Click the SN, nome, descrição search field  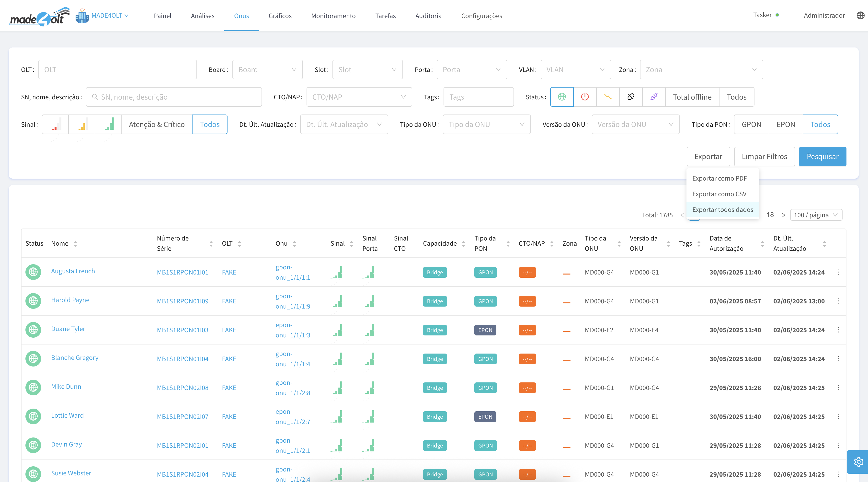point(174,97)
